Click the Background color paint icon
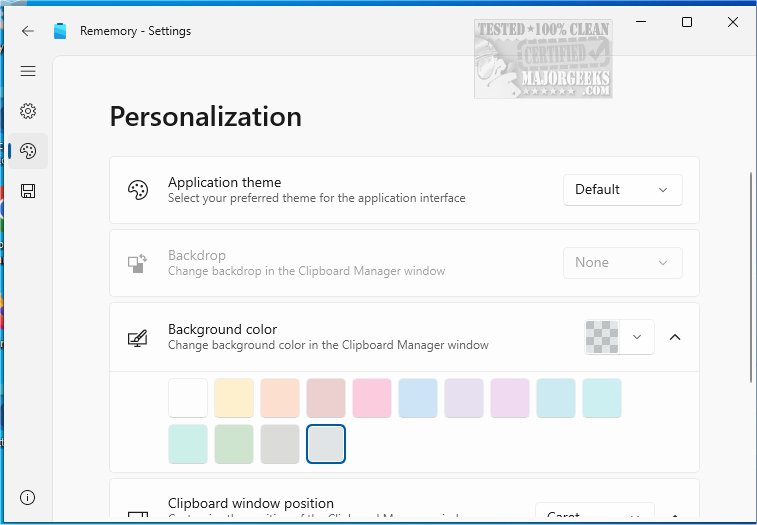This screenshot has height=525, width=757. click(x=138, y=337)
